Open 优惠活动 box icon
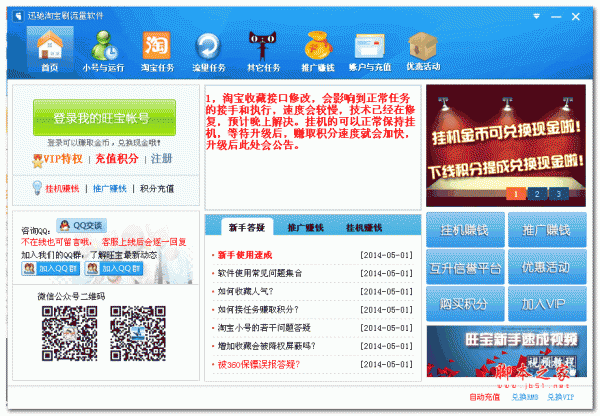This screenshot has height=416, width=600. coord(423,52)
